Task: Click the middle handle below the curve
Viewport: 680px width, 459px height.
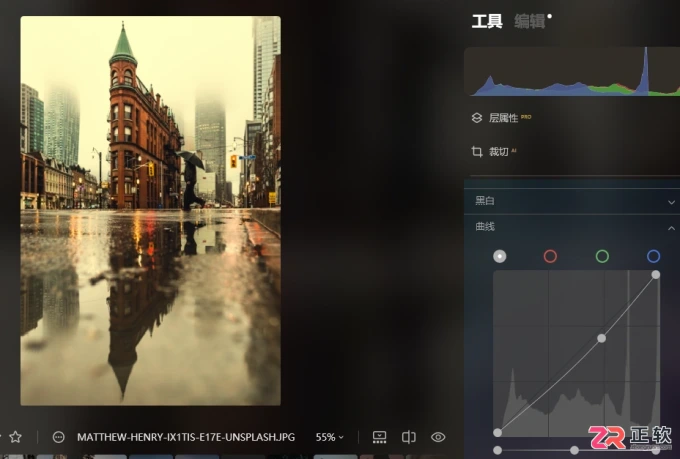Action: pyautogui.click(x=574, y=450)
